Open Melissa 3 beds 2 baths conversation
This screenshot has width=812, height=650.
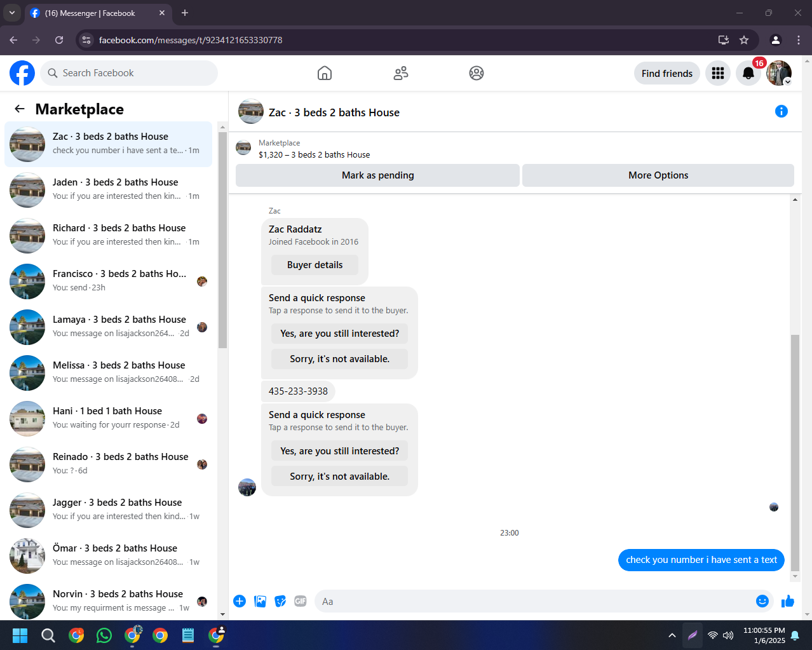click(108, 372)
